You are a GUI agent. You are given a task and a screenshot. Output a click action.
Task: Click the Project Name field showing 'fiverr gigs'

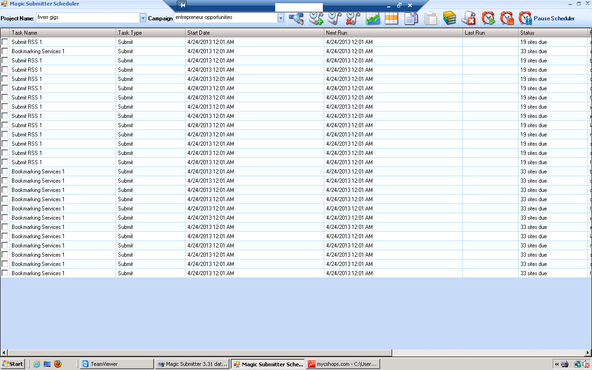tap(88, 17)
